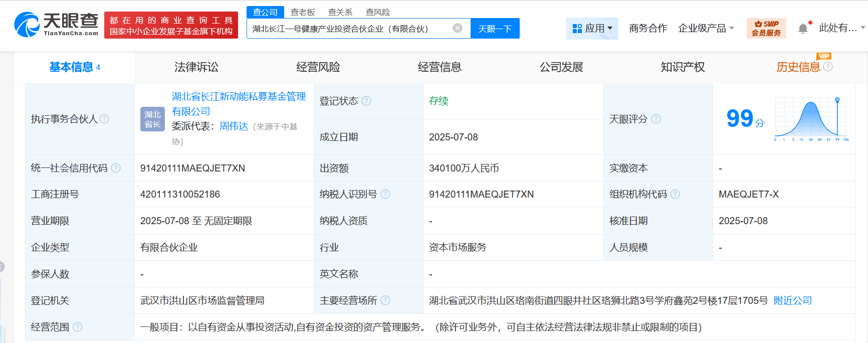Viewport: 868px width, 343px height.
Task: Select the 查老板 search tab
Action: (x=303, y=12)
